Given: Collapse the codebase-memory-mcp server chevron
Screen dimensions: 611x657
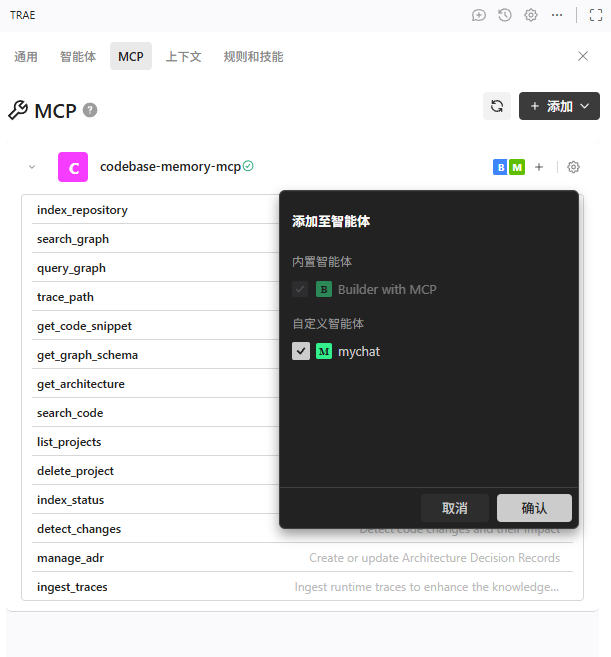Looking at the screenshot, I should point(32,167).
